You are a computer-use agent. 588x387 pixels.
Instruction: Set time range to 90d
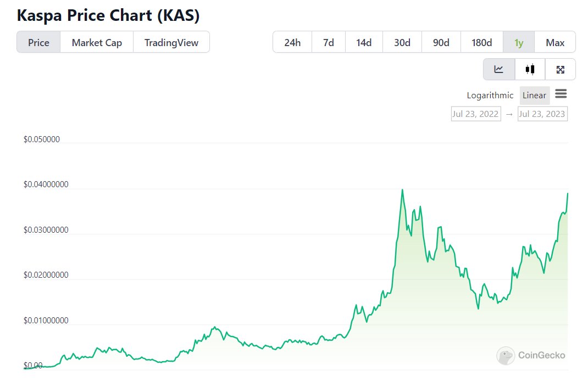pos(441,42)
